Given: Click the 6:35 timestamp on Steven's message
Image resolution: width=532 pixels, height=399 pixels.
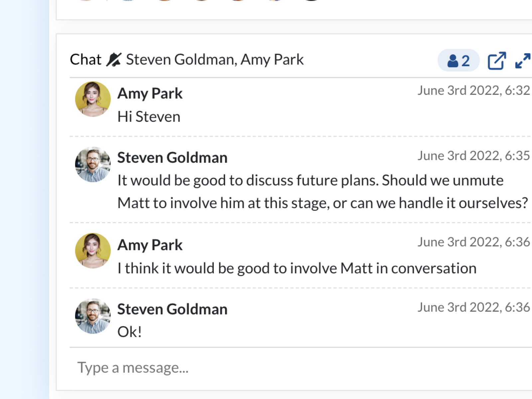Looking at the screenshot, I should [473, 156].
